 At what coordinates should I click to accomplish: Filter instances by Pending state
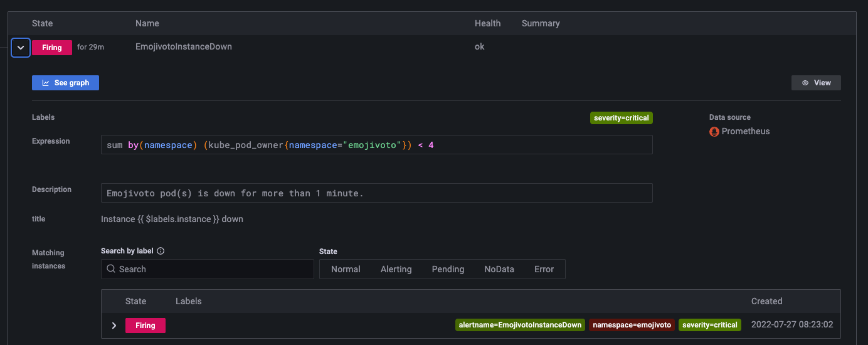pos(448,269)
